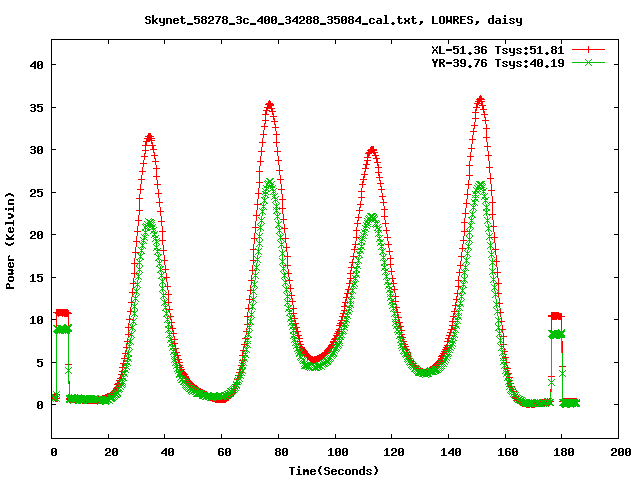
Task: Click y-axis tick label 35
Action: [36, 108]
